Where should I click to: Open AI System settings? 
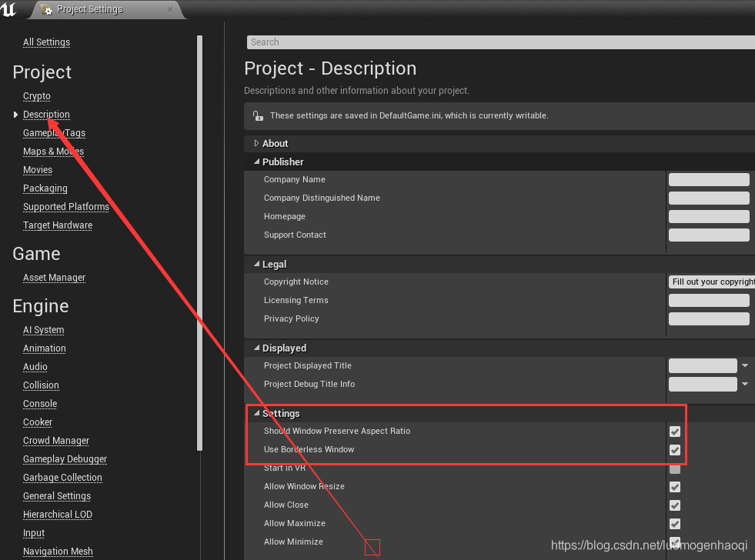point(43,330)
